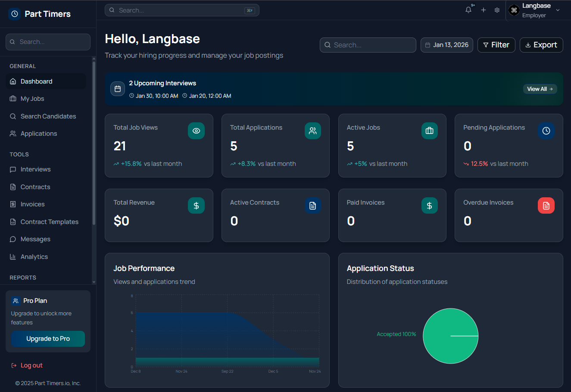Click the dollar icon on Total Revenue card

(197, 205)
